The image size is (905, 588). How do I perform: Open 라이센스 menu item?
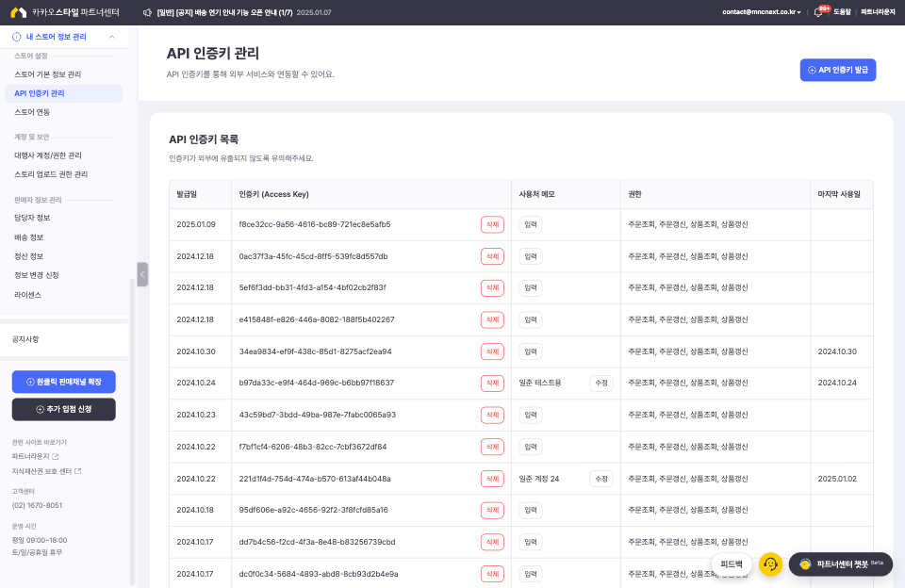tap(27, 295)
